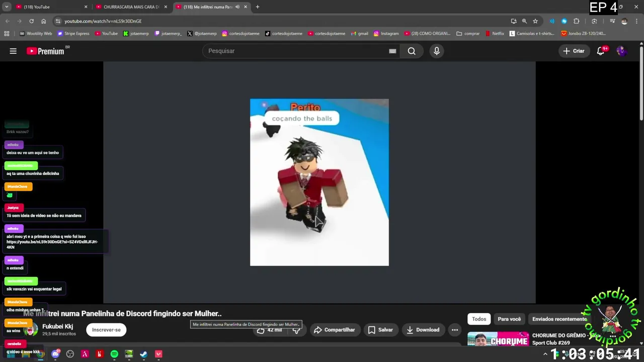Open YouTube notifications bell
The image size is (644, 362).
coord(601,51)
